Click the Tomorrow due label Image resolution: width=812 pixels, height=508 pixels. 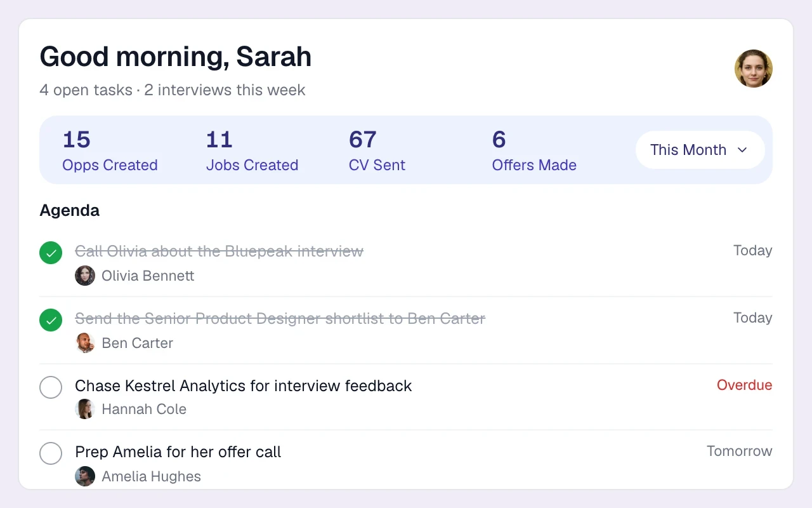pos(740,451)
